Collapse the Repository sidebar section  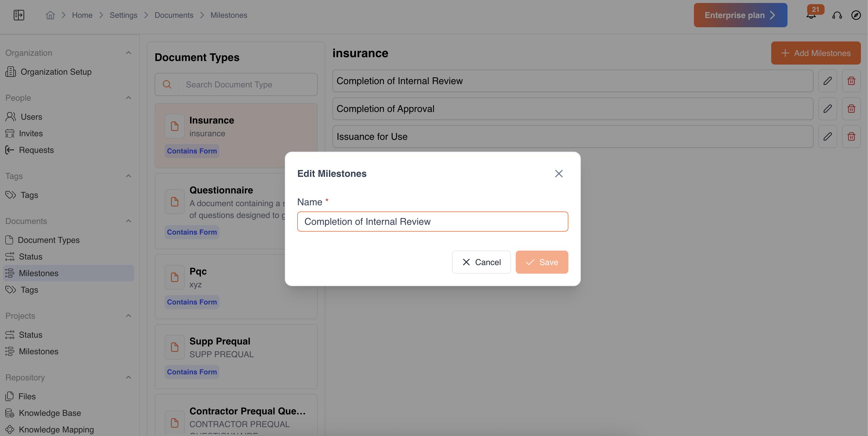tap(128, 377)
